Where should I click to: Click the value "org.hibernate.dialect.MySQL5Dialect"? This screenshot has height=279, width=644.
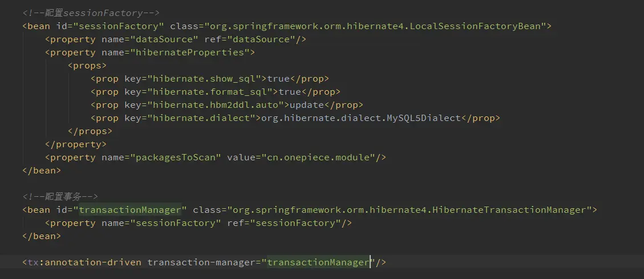pyautogui.click(x=361, y=118)
